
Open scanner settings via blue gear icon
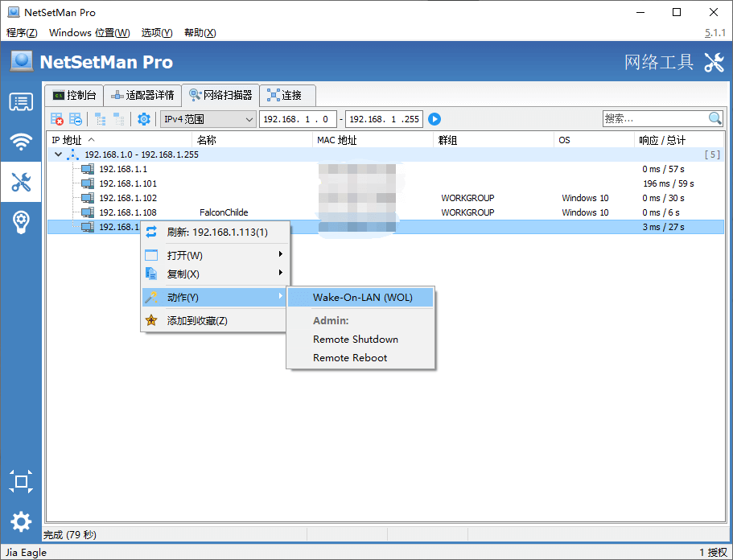point(144,119)
